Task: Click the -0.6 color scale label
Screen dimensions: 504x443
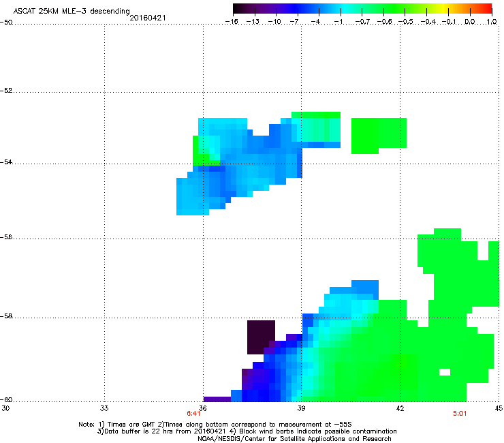Action: pos(384,22)
